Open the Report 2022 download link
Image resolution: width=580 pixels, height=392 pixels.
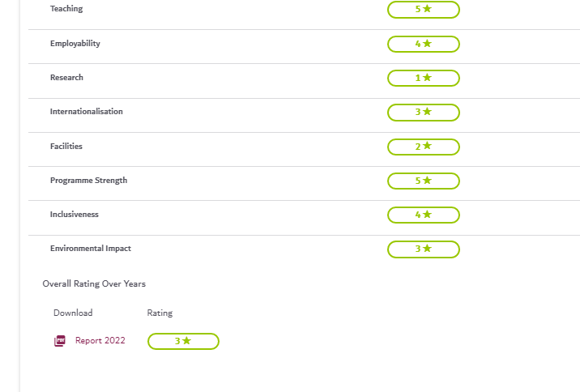point(100,341)
